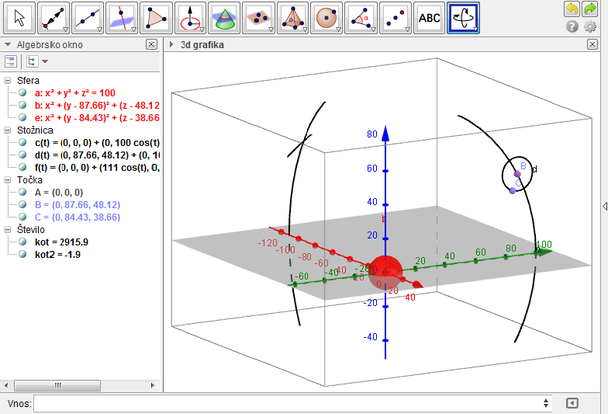Screen dimensions: 608x414
Task: Activate the ABC text tool
Action: click(428, 18)
